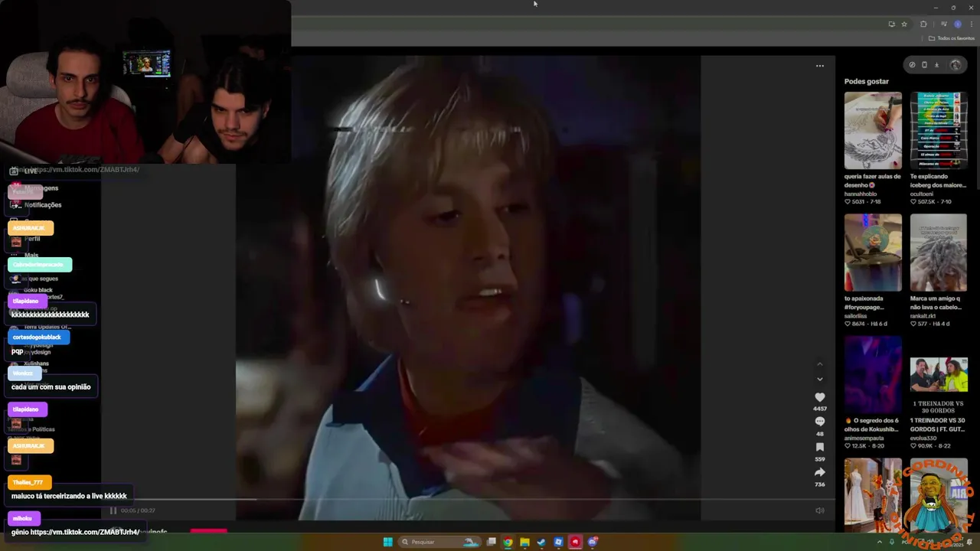
Task: Click the 'Podes gostar' heading
Action: (867, 81)
